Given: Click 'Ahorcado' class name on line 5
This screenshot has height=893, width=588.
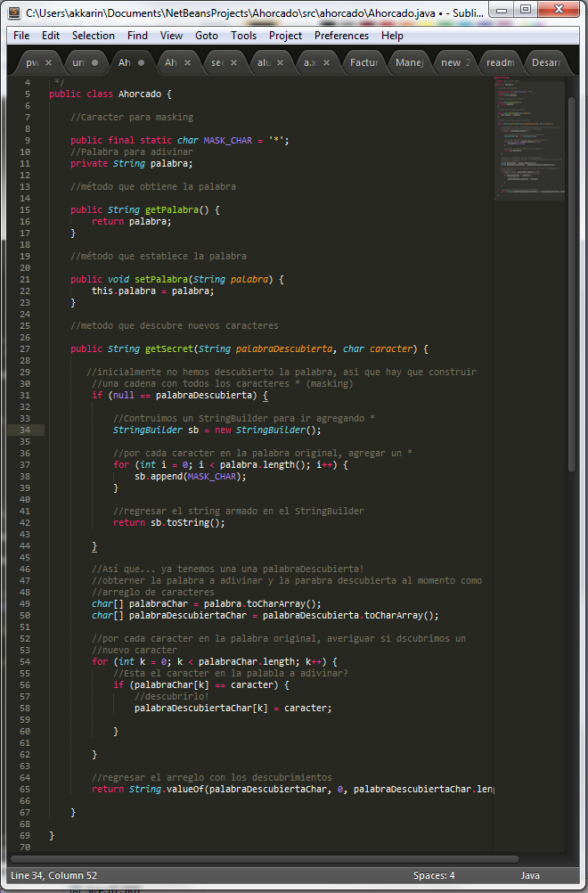Looking at the screenshot, I should pyautogui.click(x=140, y=94).
